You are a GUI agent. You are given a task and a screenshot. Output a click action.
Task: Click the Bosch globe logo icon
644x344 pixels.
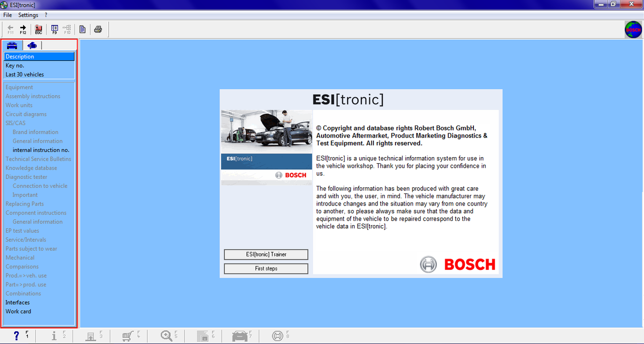coord(633,30)
